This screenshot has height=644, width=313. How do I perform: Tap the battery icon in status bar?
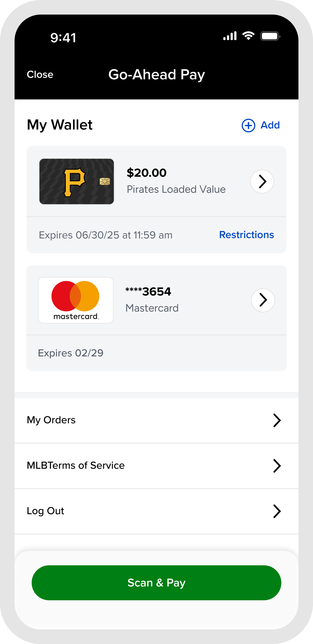[270, 36]
